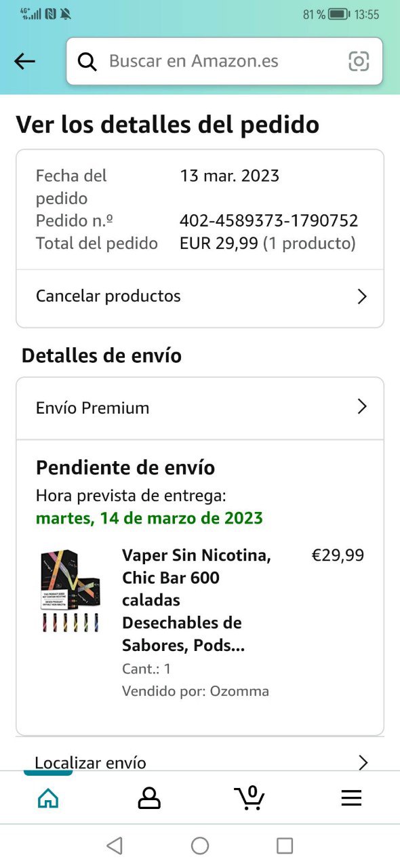400x868 pixels.
Task: Open the camera lens scan icon
Action: (x=359, y=61)
